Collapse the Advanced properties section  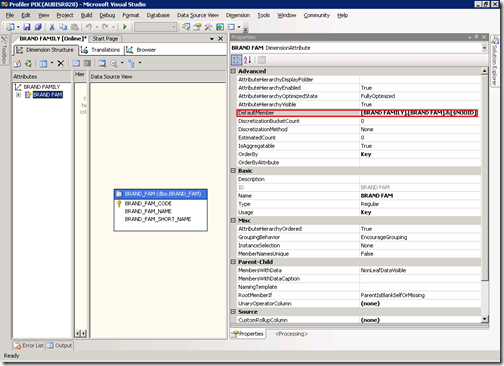(233, 71)
